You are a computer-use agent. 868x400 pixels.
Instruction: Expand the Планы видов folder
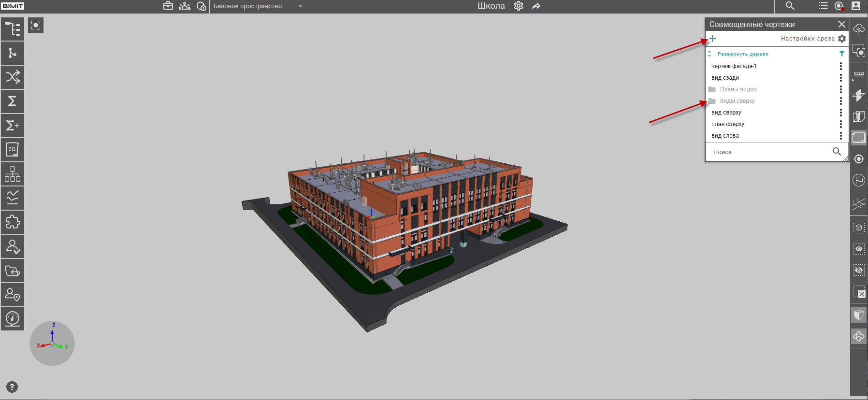738,89
